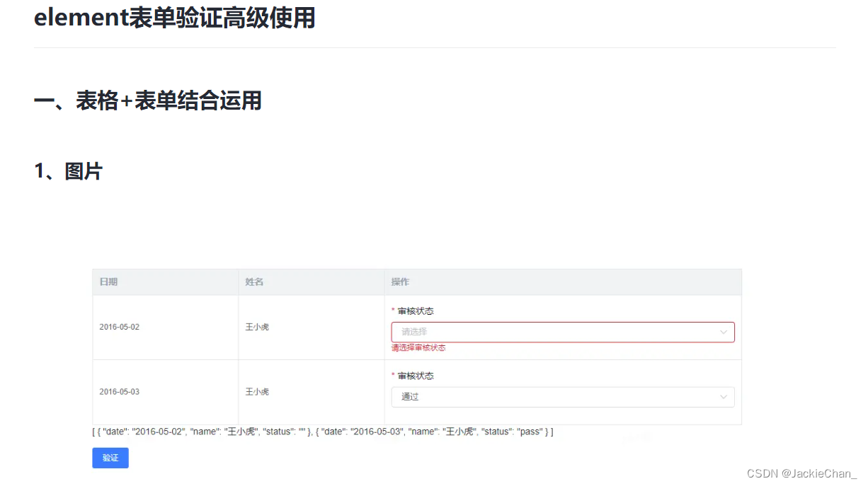Click the heading 一、表格+表单结合运用

point(148,100)
